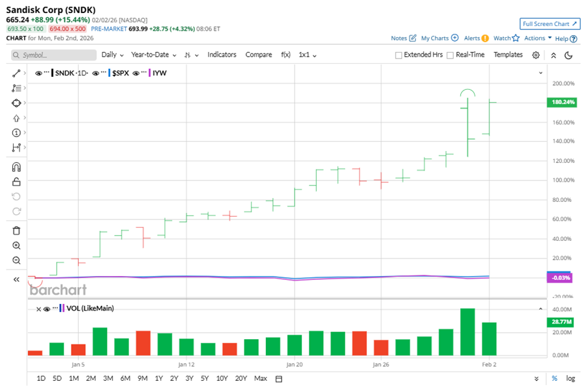Select the arrow marker tool

(16, 118)
